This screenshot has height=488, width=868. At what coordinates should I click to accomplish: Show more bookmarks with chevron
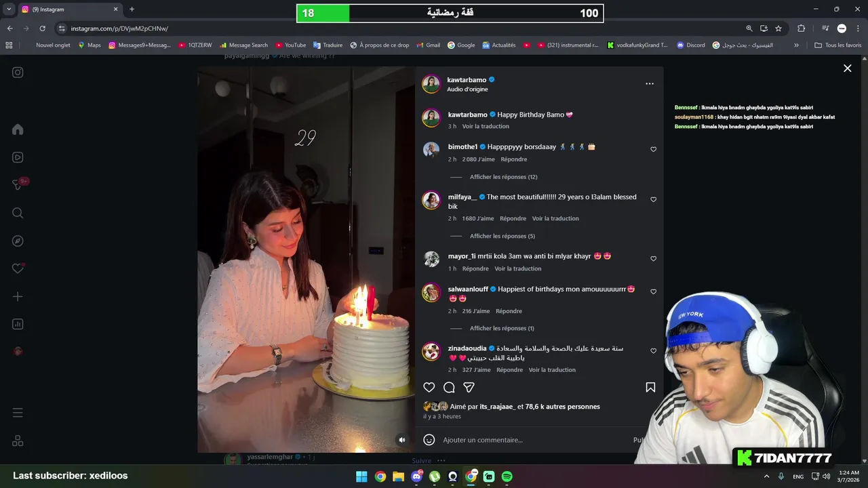[x=796, y=45]
